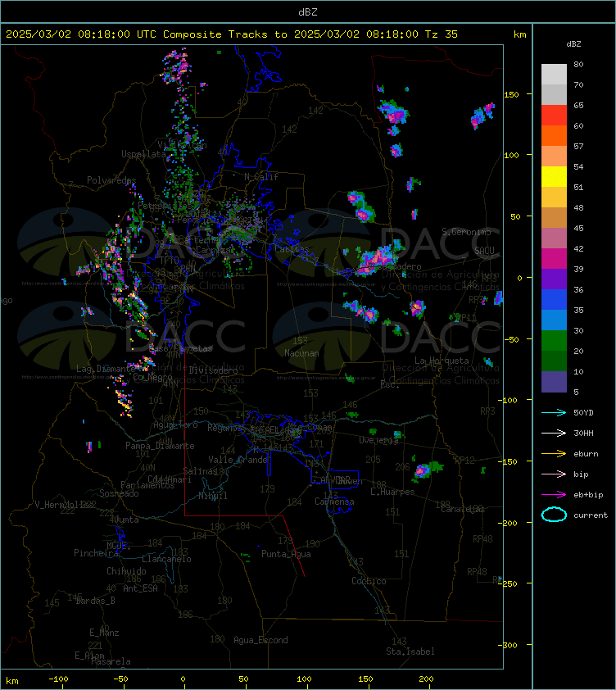Click the 'Sta.Isabel' map label

coord(410,651)
